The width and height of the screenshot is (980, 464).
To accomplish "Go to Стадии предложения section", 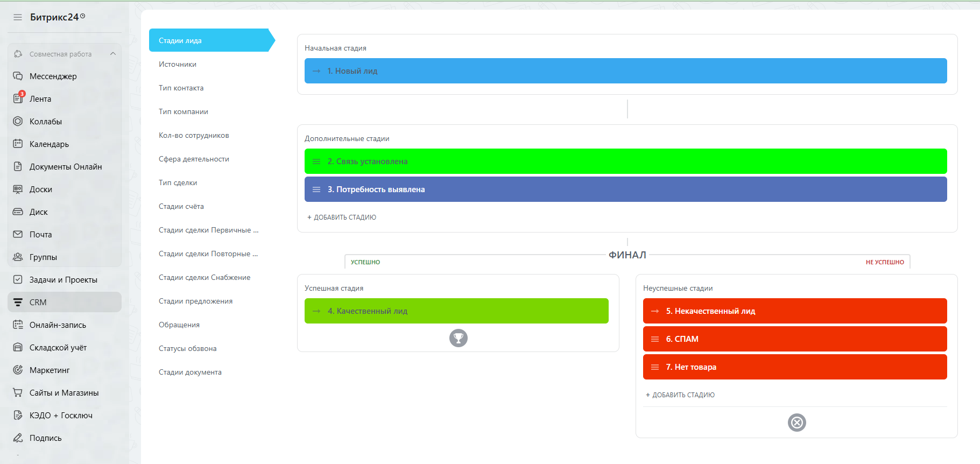I will click(x=196, y=301).
